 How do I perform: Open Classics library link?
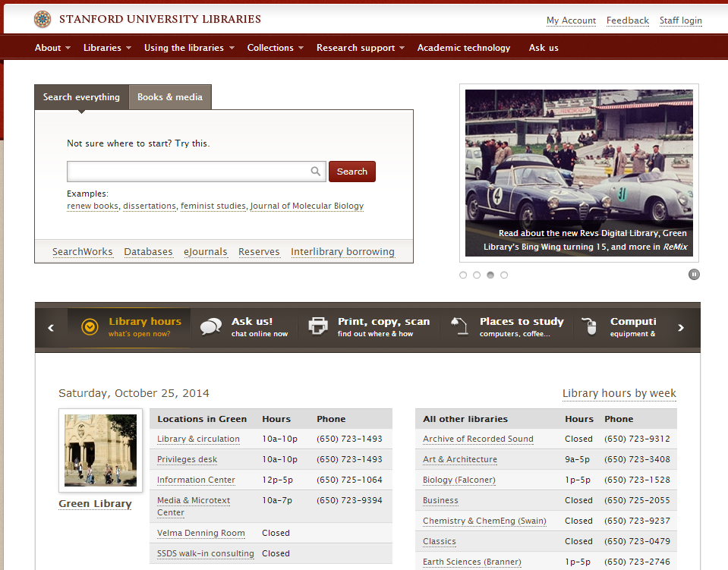[x=440, y=540]
